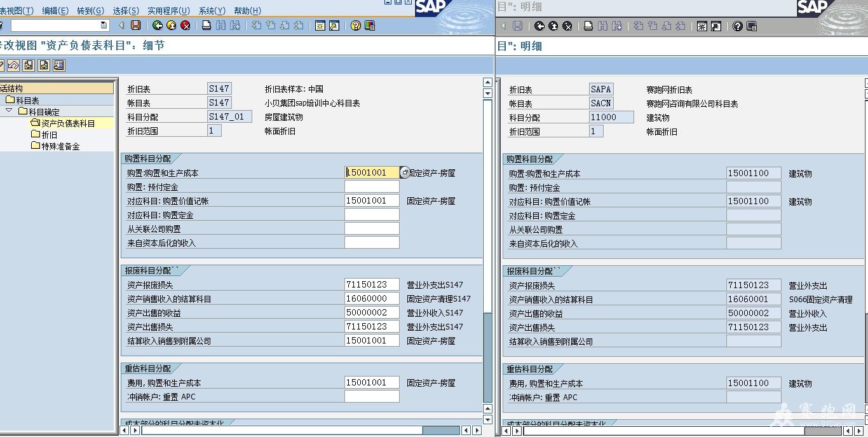Click the S147_01 account assignment value
868x437 pixels.
coord(230,116)
